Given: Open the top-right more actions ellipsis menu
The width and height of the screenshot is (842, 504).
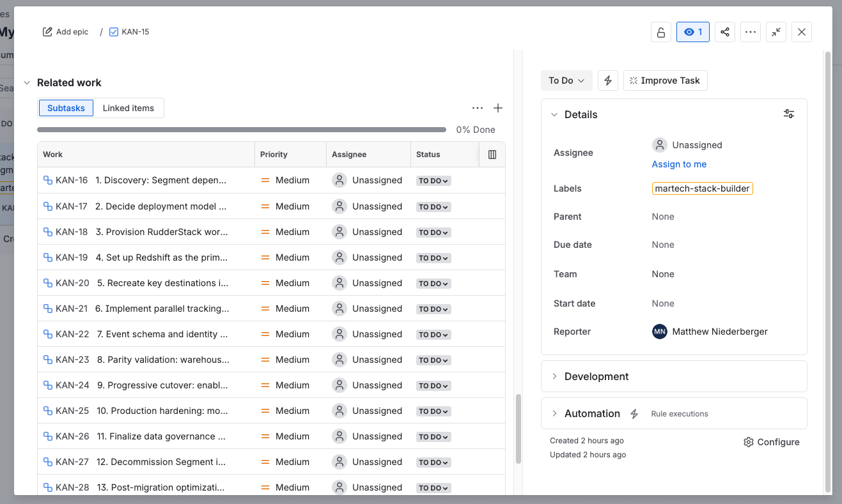Looking at the screenshot, I should tap(751, 32).
